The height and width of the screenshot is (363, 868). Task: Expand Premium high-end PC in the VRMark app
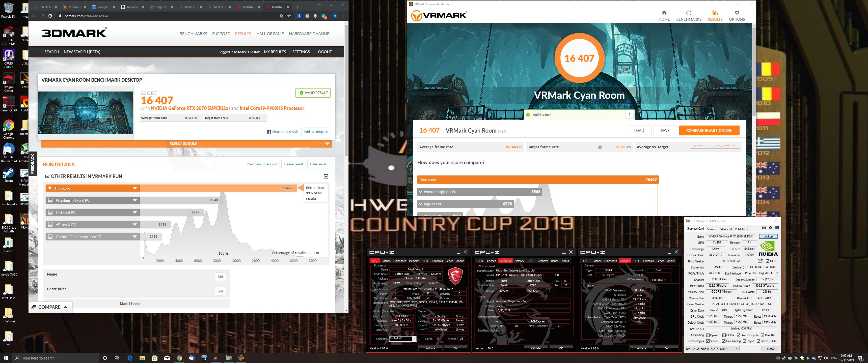(x=421, y=192)
